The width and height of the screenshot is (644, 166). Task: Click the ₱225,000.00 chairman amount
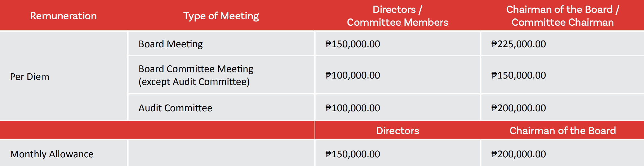[518, 44]
